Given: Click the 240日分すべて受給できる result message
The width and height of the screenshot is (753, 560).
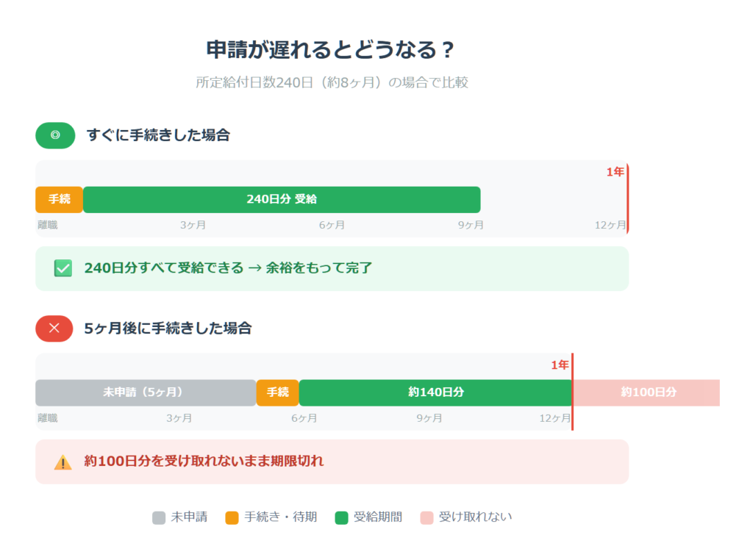Looking at the screenshot, I should tap(228, 268).
